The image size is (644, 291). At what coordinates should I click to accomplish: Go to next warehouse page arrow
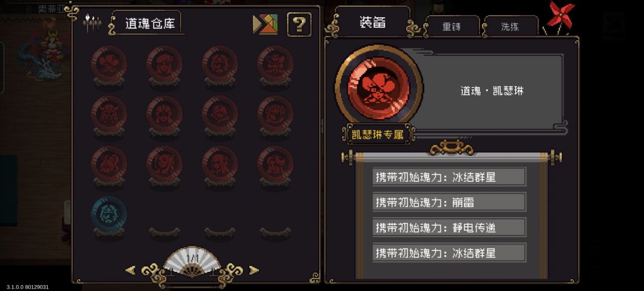tap(254, 270)
